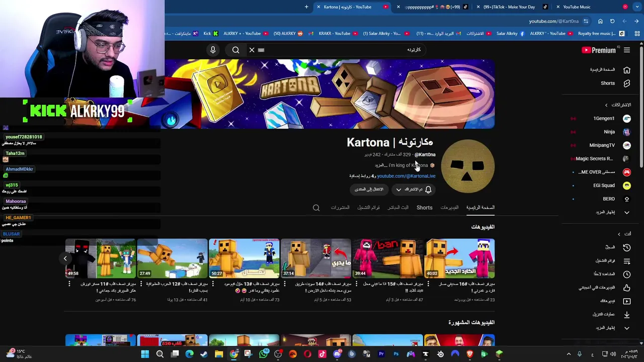Close the Kartona YouTube tab
This screenshot has height=362, width=644.
click(x=318, y=7)
